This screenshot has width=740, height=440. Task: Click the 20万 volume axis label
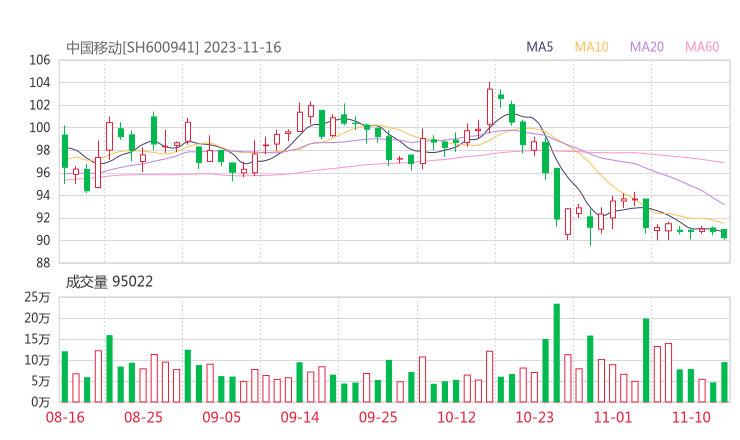[x=37, y=319]
